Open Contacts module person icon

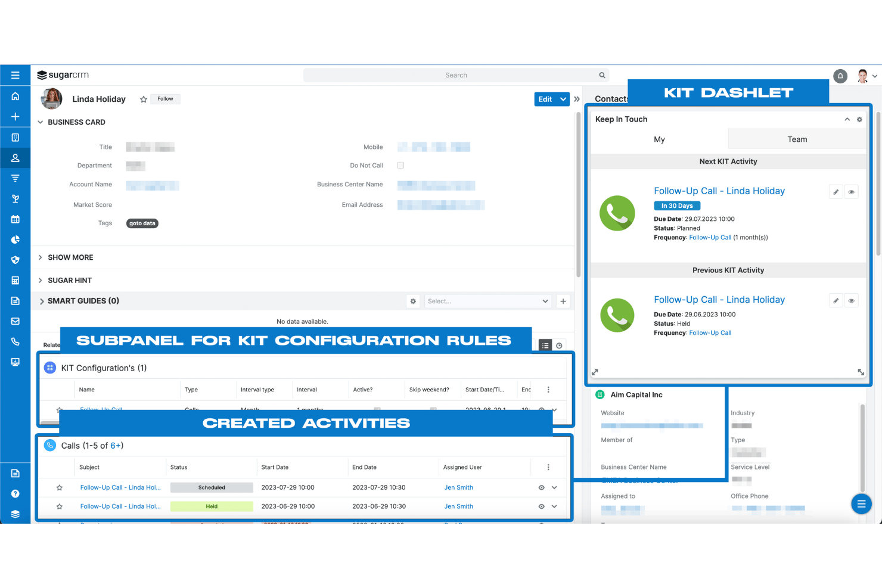(15, 158)
